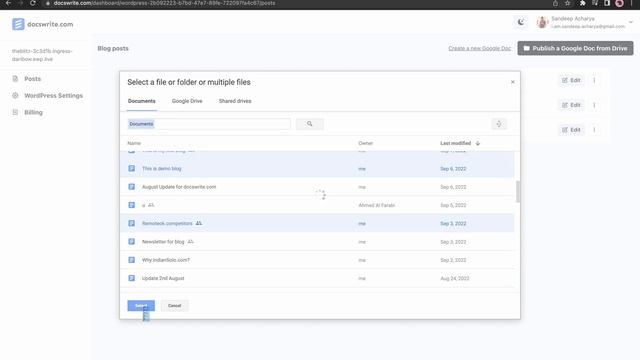Close the file picker dialog
640x360 pixels.
pos(513,82)
